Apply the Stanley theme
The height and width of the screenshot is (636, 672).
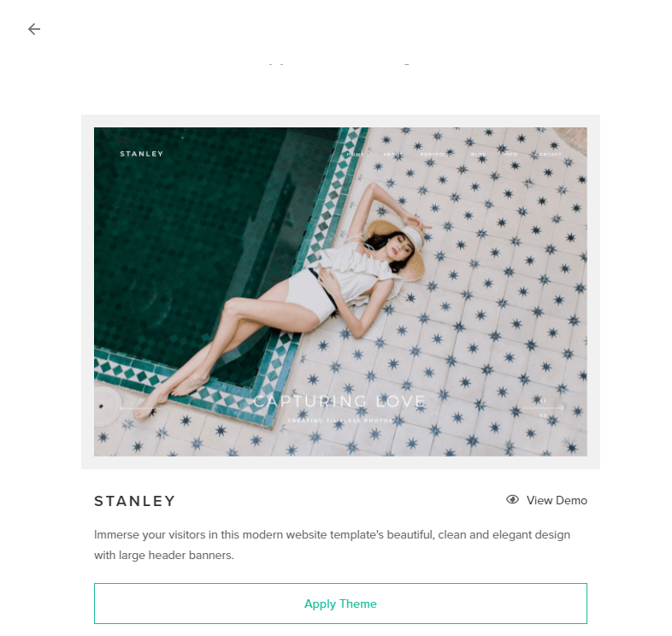[x=341, y=604]
